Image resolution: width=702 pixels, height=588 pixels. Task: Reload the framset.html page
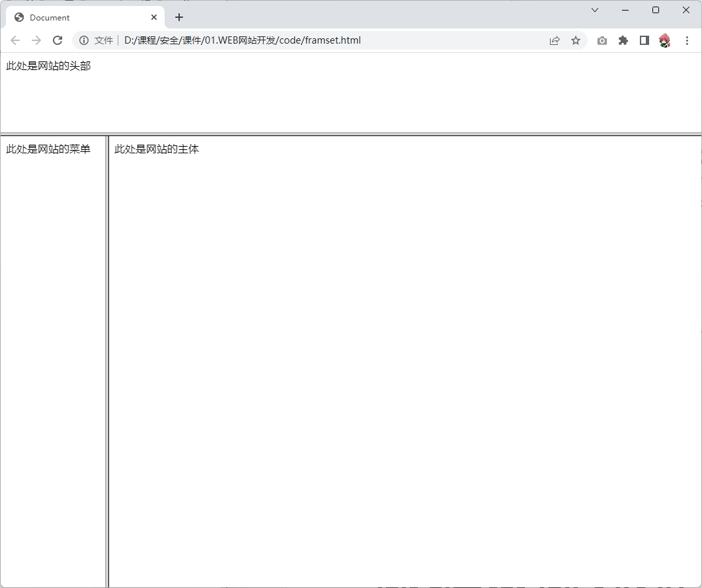(x=58, y=40)
